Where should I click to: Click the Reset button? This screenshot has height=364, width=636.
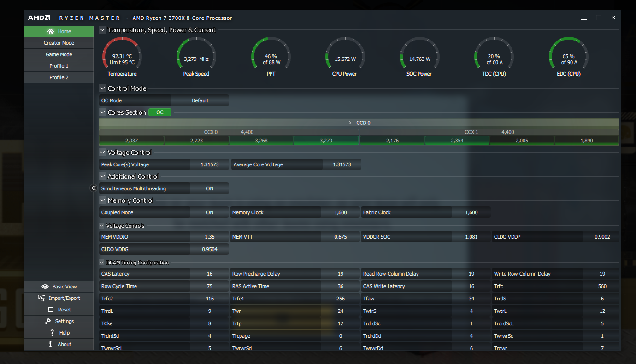tap(59, 310)
